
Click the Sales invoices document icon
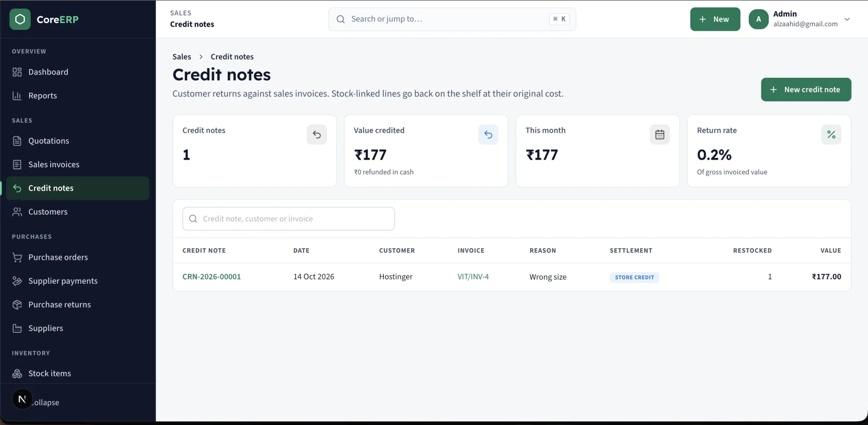tap(17, 165)
